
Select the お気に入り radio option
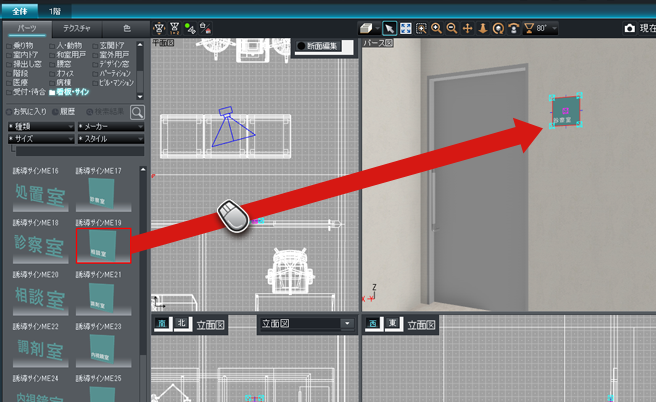coord(11,111)
